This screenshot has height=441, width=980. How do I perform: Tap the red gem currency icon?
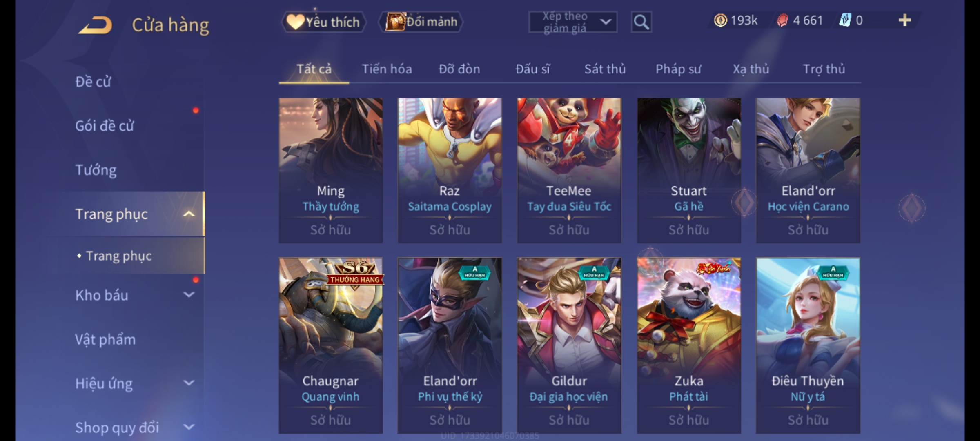coord(782,20)
